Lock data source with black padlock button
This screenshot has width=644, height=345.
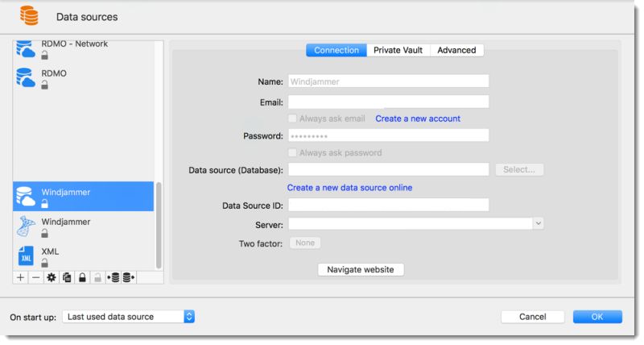tap(82, 277)
